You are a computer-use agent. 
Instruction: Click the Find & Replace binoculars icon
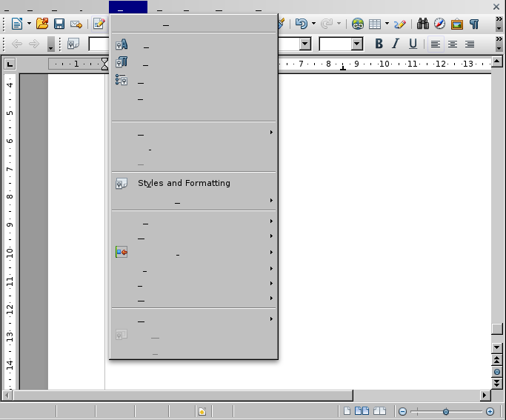pos(423,24)
